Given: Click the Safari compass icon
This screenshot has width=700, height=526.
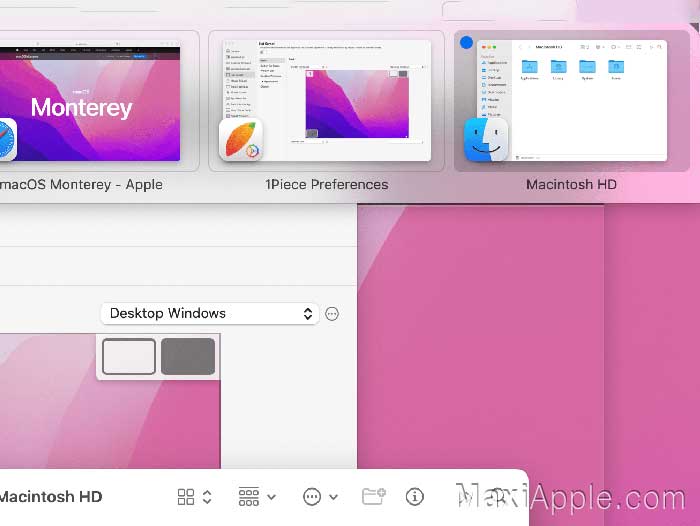Looking at the screenshot, I should (x=6, y=140).
